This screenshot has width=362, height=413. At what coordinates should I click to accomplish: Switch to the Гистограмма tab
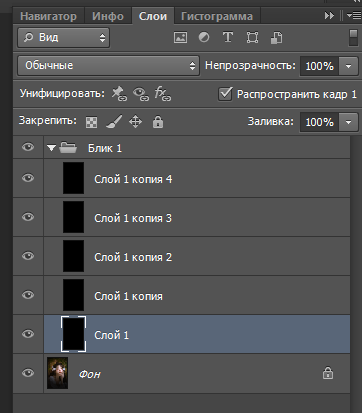(x=217, y=16)
